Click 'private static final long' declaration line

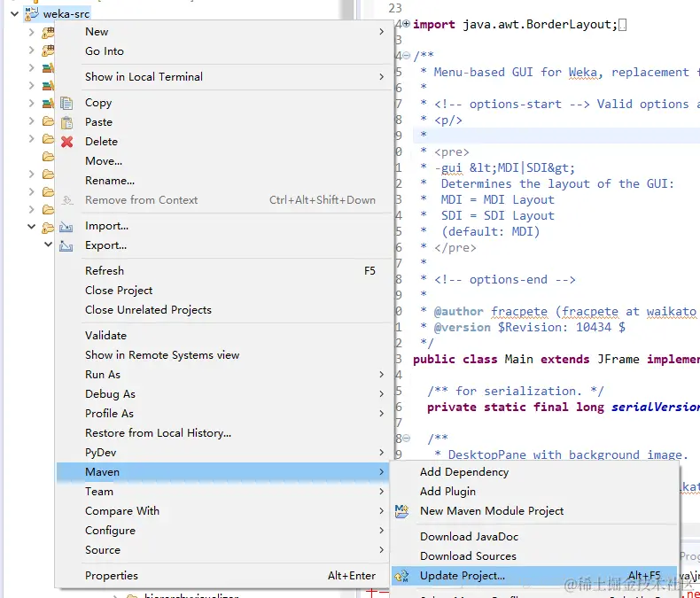click(x=564, y=407)
